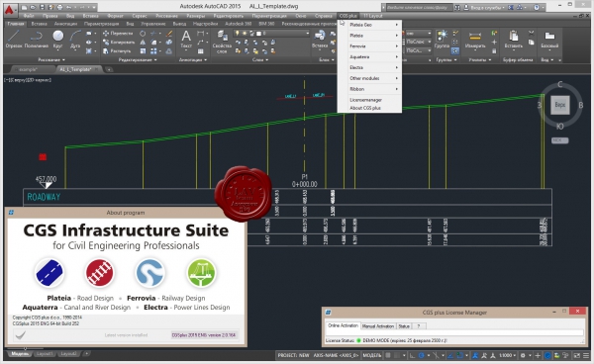This screenshot has height=364, width=594.
Task: Open the Ribbon submenu in CGS plus menu
Action: (x=369, y=89)
